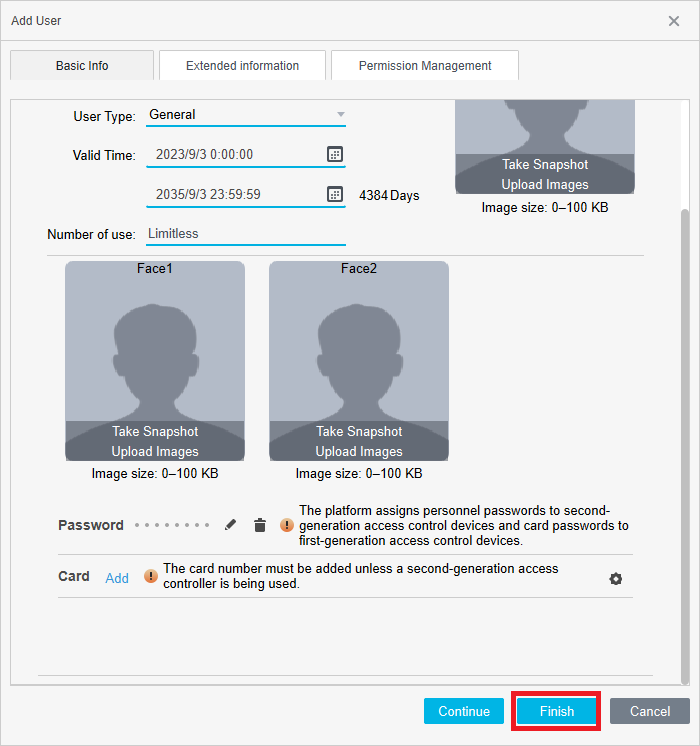The width and height of the screenshot is (700, 746).
Task: Open the Permission Management tab
Action: point(425,66)
